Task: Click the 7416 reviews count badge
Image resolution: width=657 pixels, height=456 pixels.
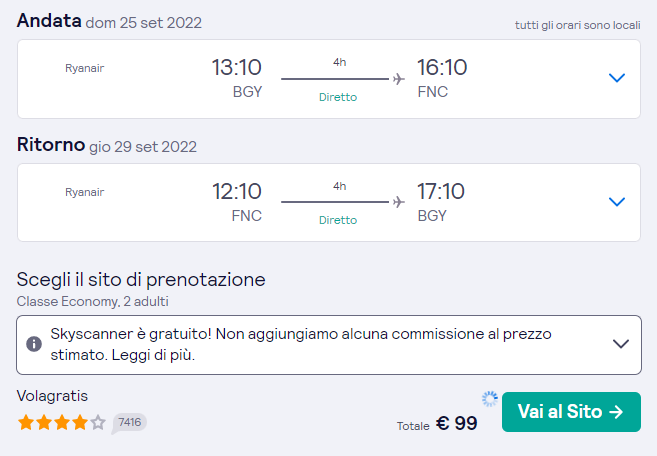Action: click(129, 422)
